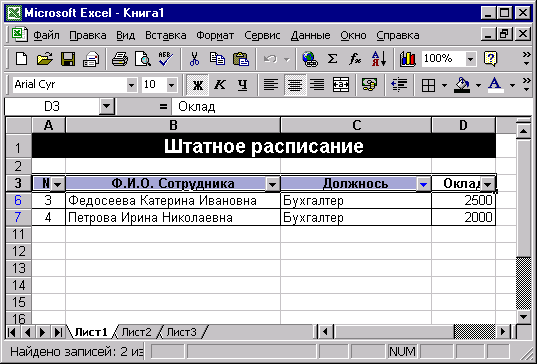The height and width of the screenshot is (364, 537).
Task: Click the vertical scrollbar down arrow
Action: 524,317
